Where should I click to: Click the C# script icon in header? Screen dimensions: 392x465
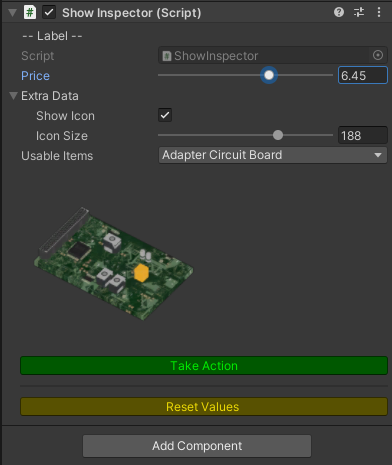[x=30, y=13]
